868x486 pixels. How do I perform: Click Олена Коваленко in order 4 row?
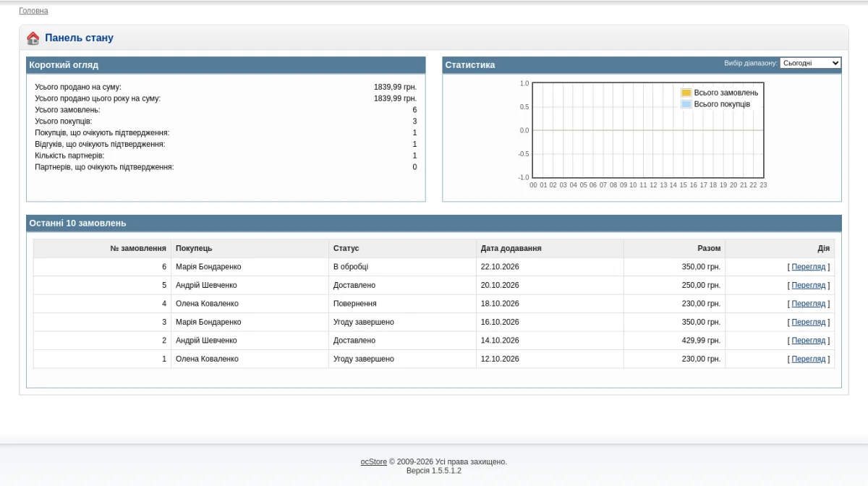(x=207, y=304)
